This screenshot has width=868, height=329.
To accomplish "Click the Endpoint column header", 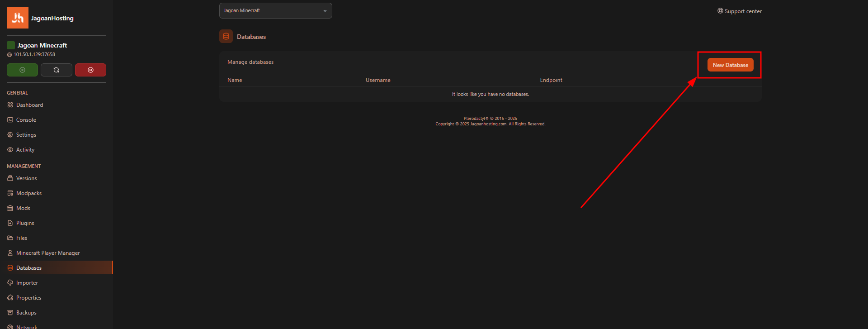I will (x=551, y=80).
